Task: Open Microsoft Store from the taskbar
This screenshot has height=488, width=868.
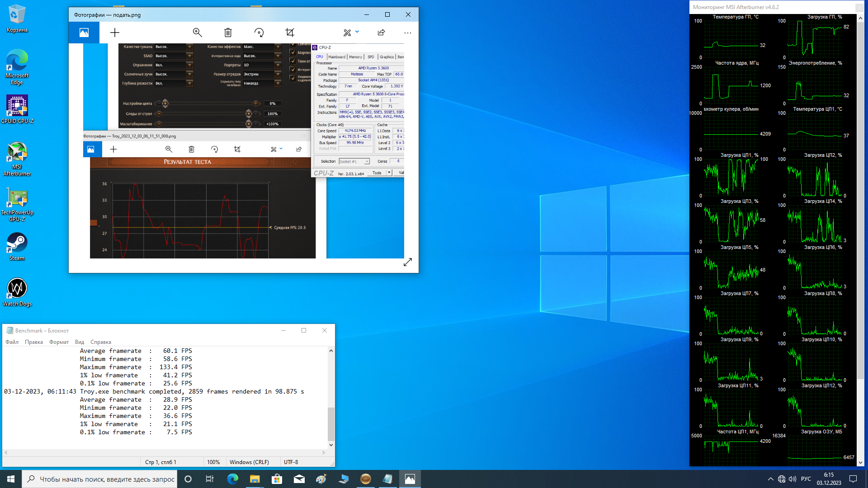Action: tap(277, 479)
